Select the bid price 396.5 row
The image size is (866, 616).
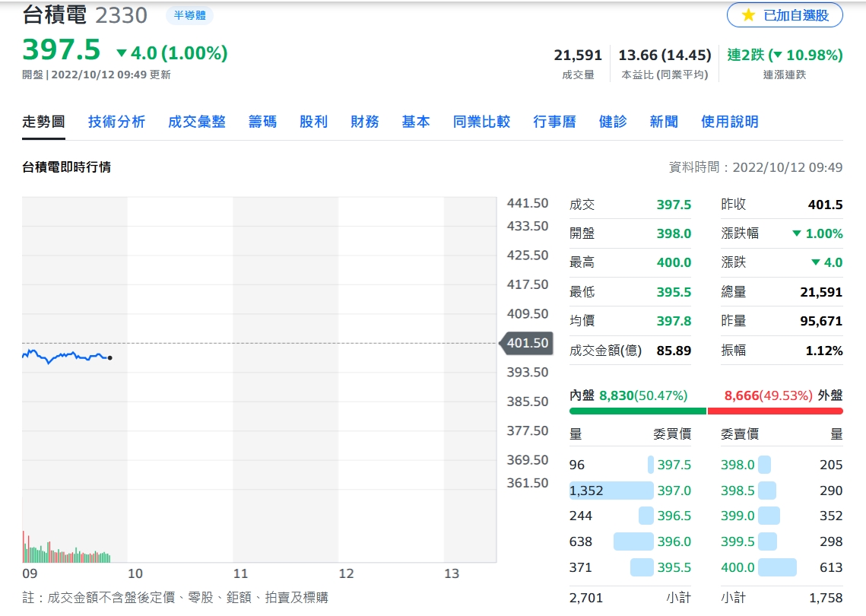[x=630, y=516]
